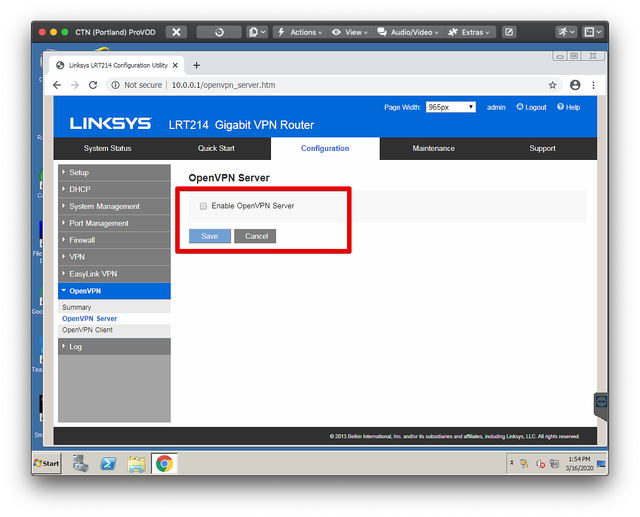
Task: Click the network tray icon
Action: (554, 464)
